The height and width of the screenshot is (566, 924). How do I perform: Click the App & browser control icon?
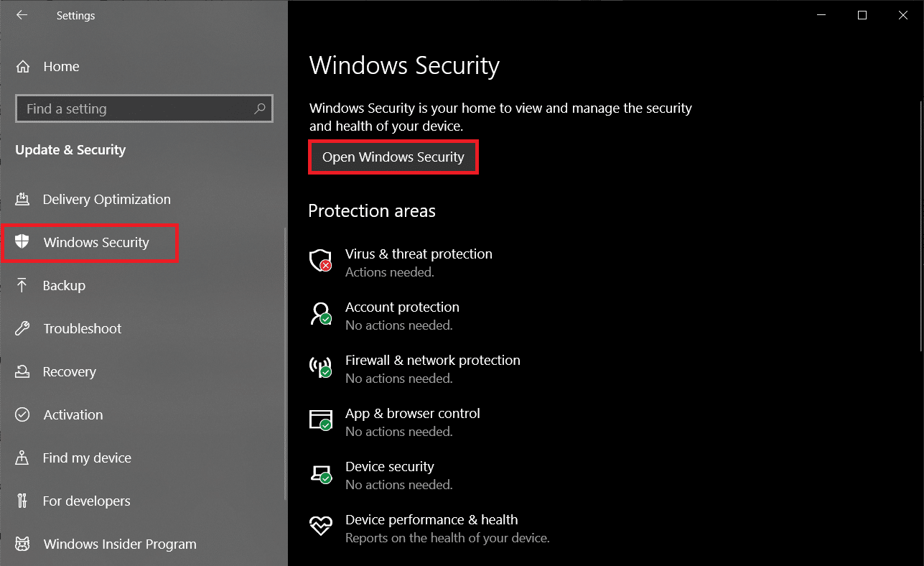coord(320,419)
